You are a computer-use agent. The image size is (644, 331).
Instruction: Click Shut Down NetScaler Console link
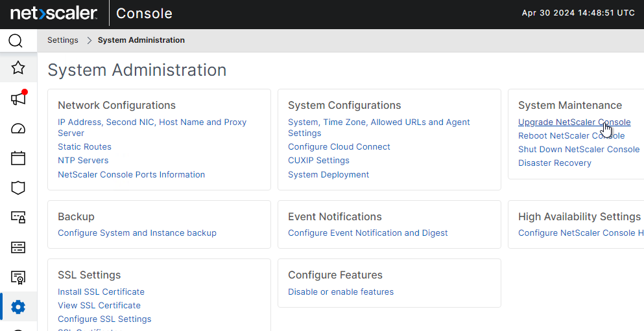[x=579, y=149]
